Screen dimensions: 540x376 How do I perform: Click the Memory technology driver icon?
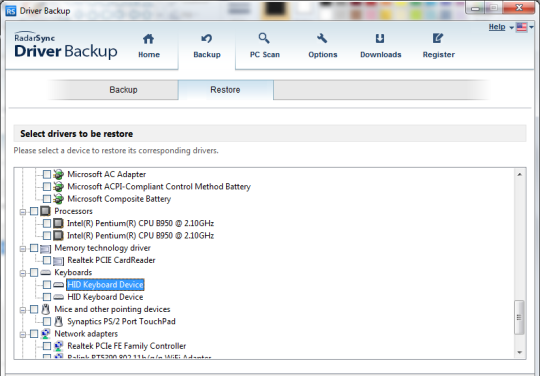click(x=45, y=248)
